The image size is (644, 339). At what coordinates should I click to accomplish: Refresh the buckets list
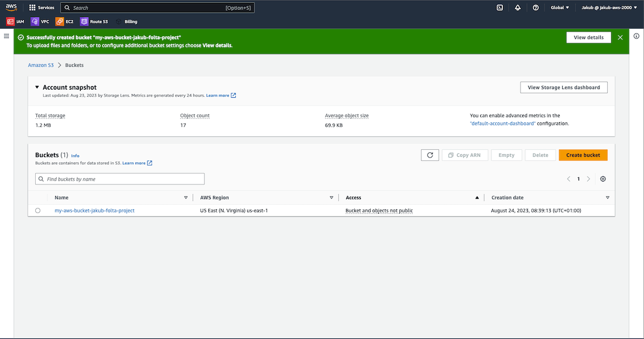pos(430,155)
